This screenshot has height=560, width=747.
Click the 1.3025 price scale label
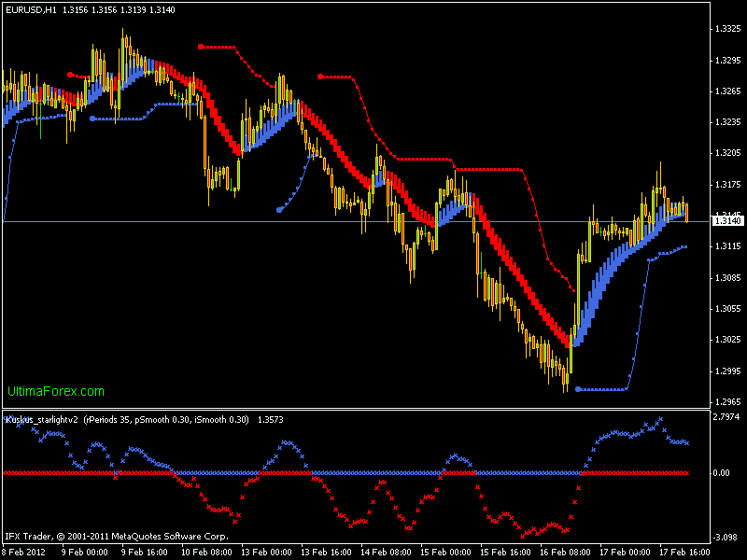[x=728, y=340]
